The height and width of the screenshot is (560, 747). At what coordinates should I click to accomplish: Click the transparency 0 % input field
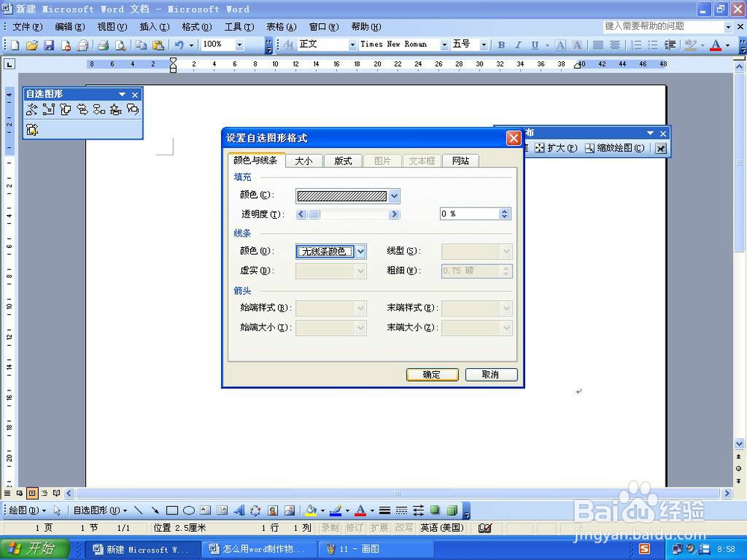coord(469,214)
